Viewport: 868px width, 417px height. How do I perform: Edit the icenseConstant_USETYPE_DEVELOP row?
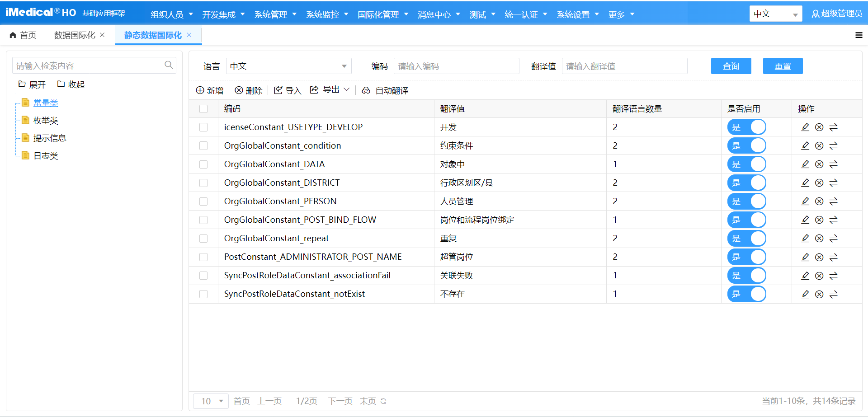(805, 127)
